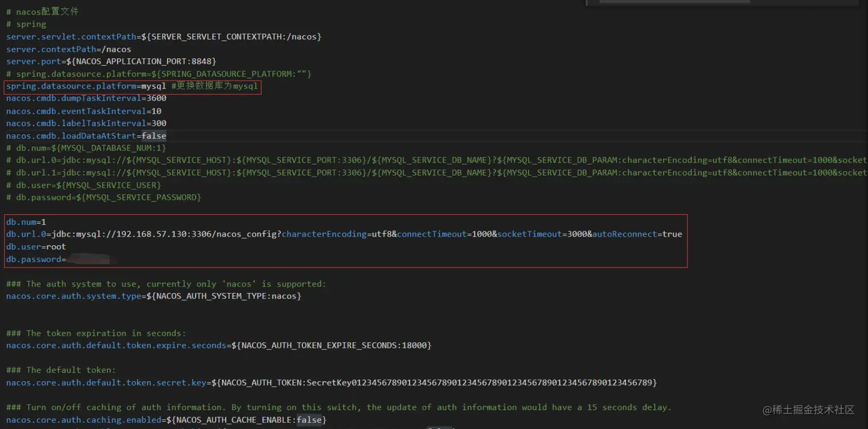Screen dimensions: 868x429
Task: Click the "nacos.cmdb.eventTaskInterval=10" line
Action: click(x=84, y=111)
